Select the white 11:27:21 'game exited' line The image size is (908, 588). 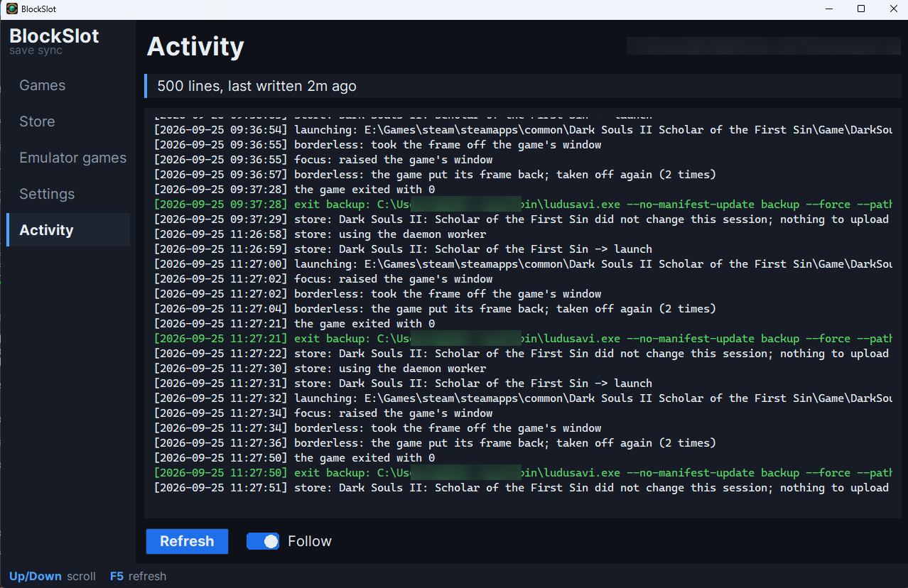pyautogui.click(x=295, y=324)
